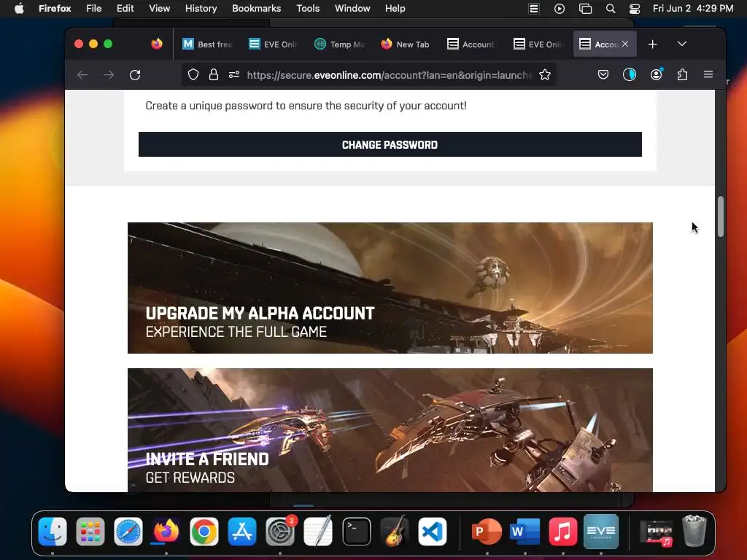Open the History menu
This screenshot has height=560, width=747.
(201, 8)
